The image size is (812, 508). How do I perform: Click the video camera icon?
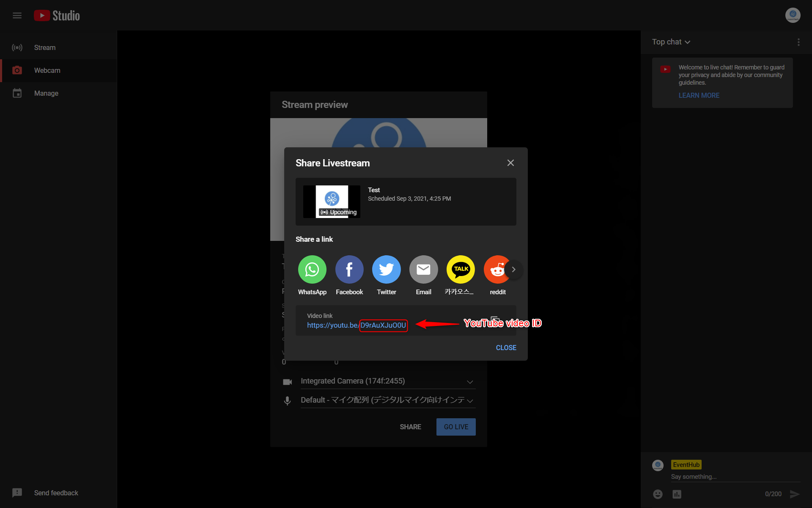[287, 382]
